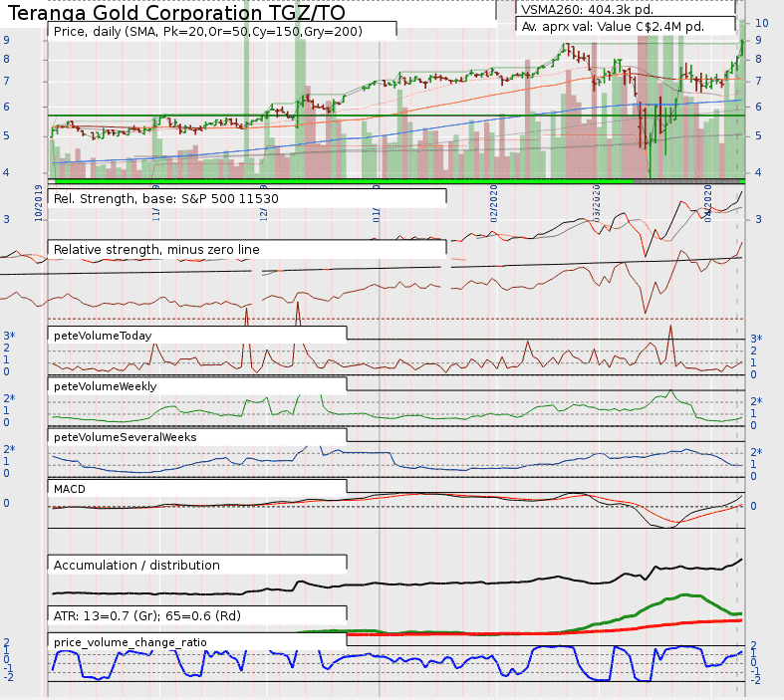Click the "price_volume_change_ratio" panel label
This screenshot has height=700, width=784.
130,642
